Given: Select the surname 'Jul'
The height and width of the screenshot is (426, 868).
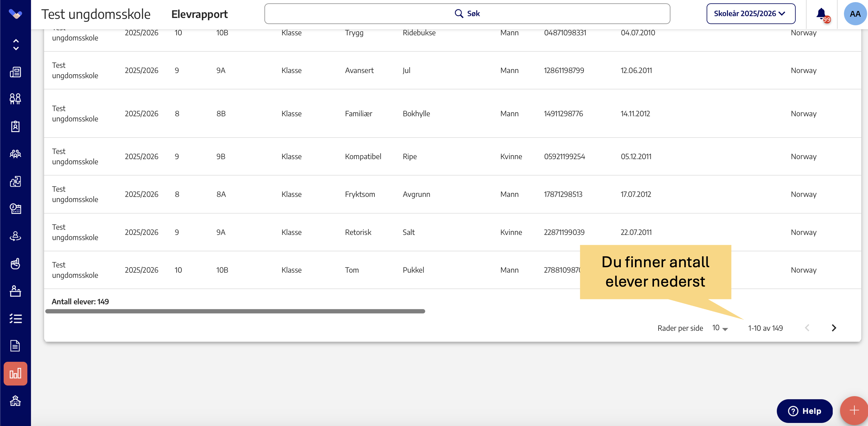Looking at the screenshot, I should click(406, 71).
